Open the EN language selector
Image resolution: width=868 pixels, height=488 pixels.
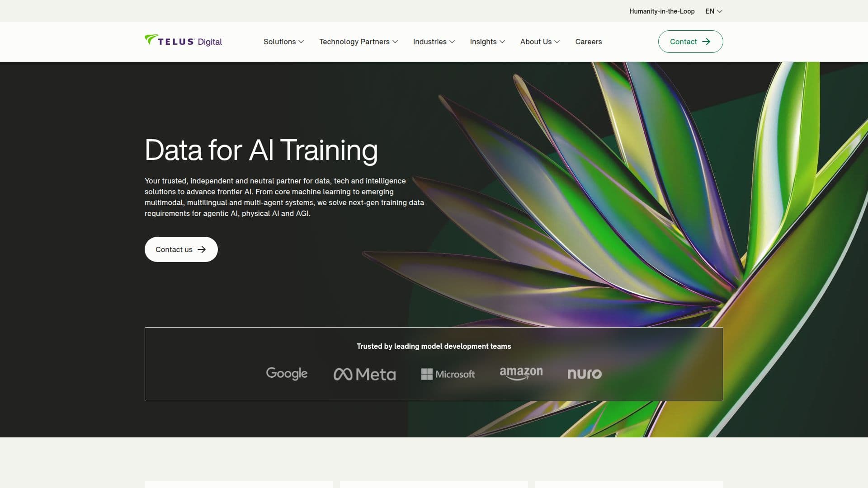[x=714, y=11]
